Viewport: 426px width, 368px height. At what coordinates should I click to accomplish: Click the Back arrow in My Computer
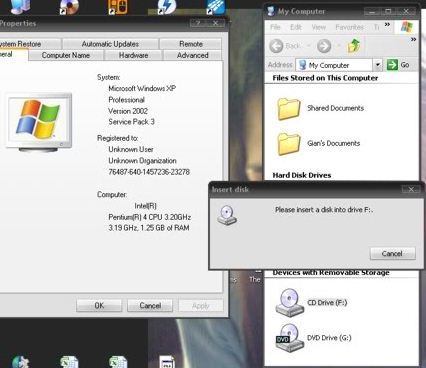coord(276,46)
